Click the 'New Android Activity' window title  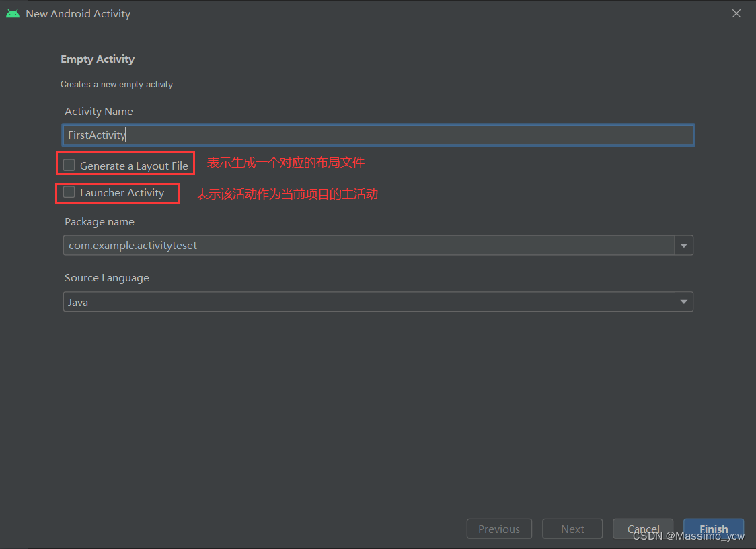pos(78,14)
